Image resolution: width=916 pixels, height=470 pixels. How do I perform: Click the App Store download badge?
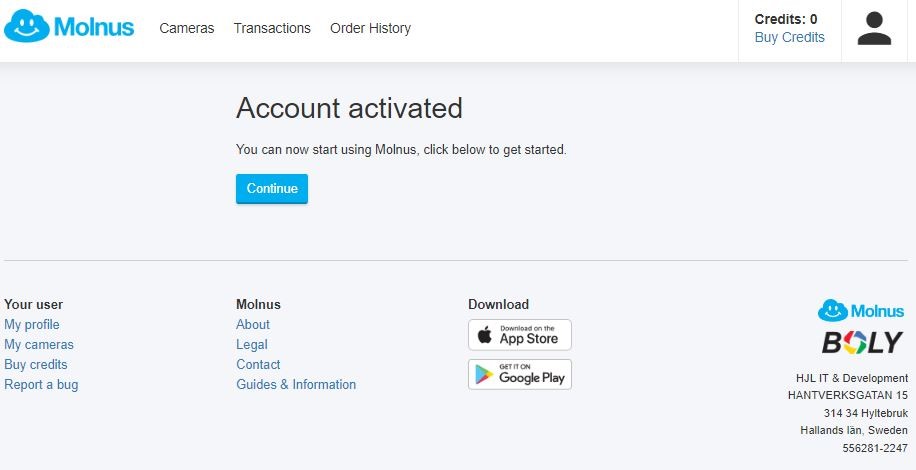point(519,335)
